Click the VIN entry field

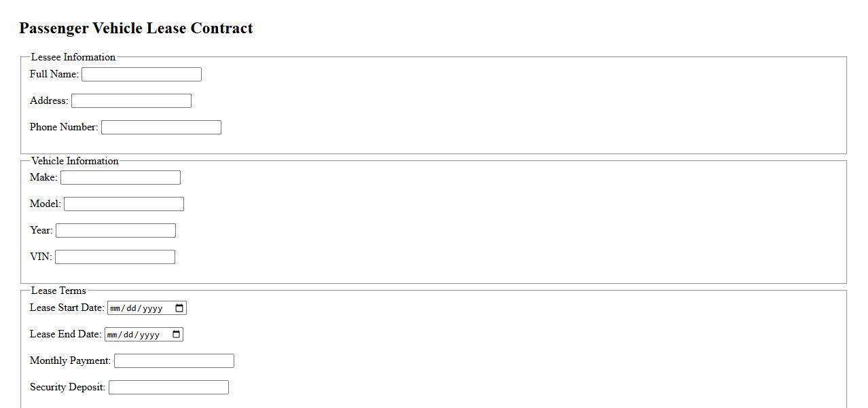pyautogui.click(x=115, y=257)
